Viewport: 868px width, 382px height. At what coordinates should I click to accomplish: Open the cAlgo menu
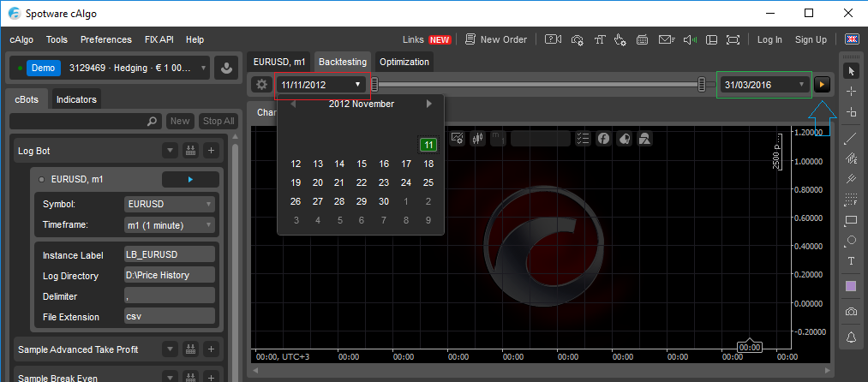[22, 39]
